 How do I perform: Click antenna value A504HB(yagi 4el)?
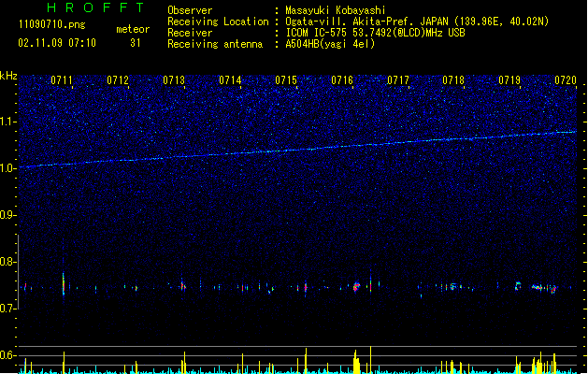click(330, 44)
